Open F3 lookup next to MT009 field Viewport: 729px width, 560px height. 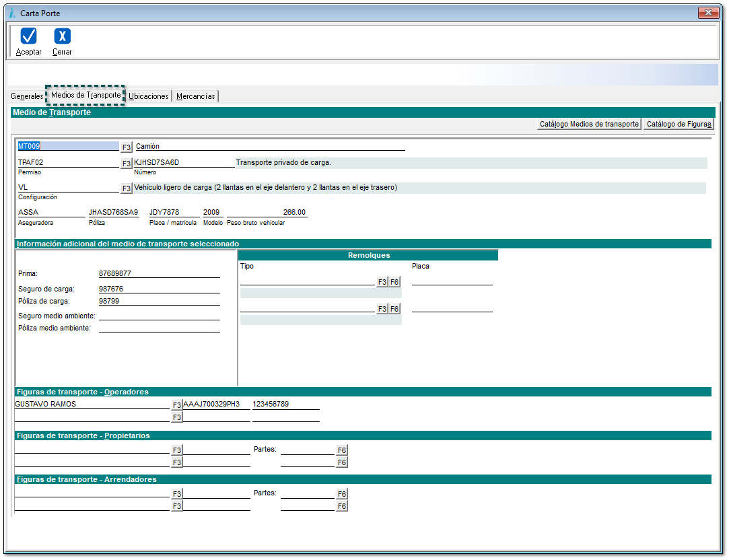pyautogui.click(x=126, y=147)
